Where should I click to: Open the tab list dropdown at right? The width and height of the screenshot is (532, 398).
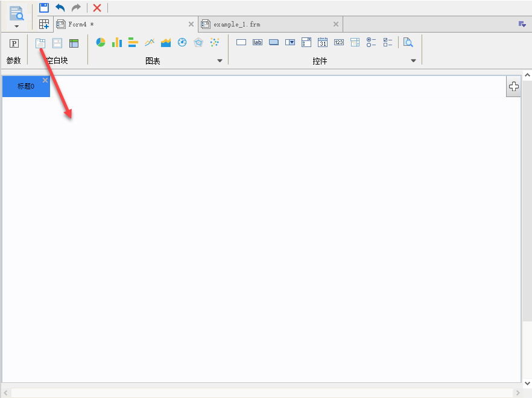(522, 24)
